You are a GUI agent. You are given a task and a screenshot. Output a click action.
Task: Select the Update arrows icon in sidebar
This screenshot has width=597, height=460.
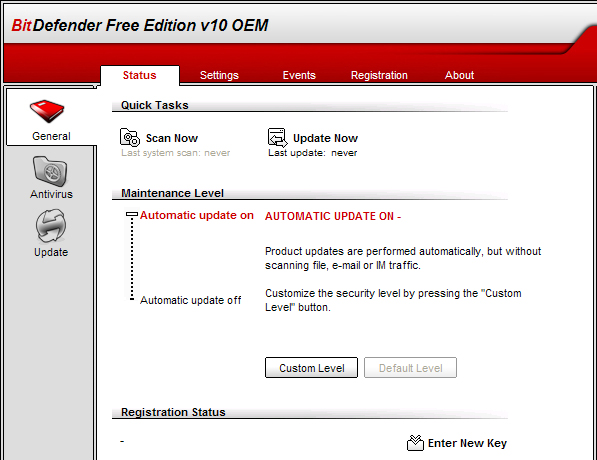[51, 226]
